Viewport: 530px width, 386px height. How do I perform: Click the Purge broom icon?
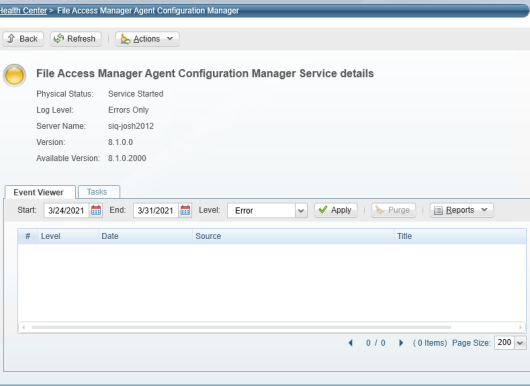(380, 210)
